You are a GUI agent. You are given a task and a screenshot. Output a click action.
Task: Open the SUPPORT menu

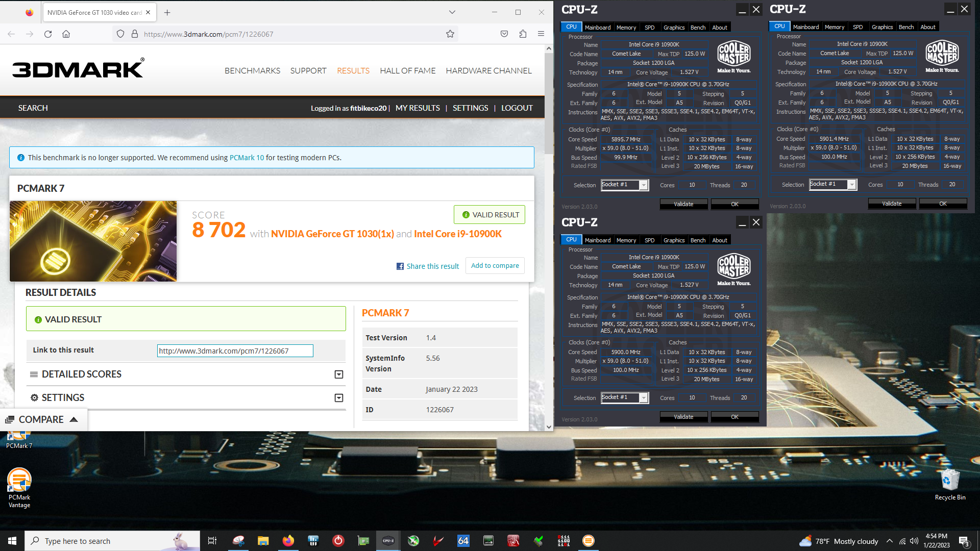coord(308,71)
